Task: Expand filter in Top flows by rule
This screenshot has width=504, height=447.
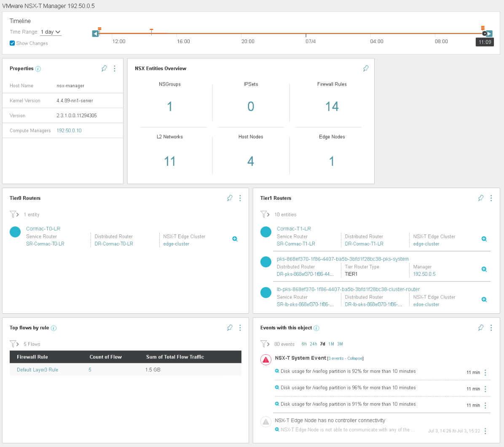Action: click(14, 344)
